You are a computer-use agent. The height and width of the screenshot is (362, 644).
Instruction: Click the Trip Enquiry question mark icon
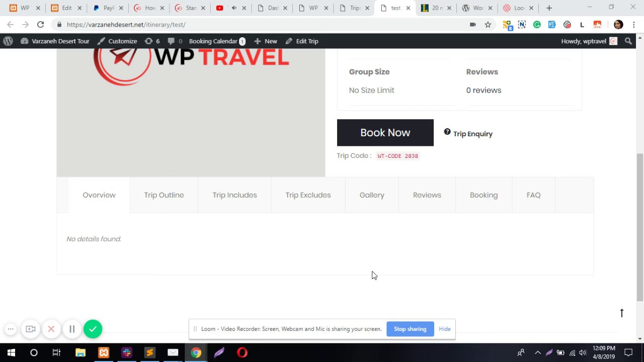(x=447, y=132)
